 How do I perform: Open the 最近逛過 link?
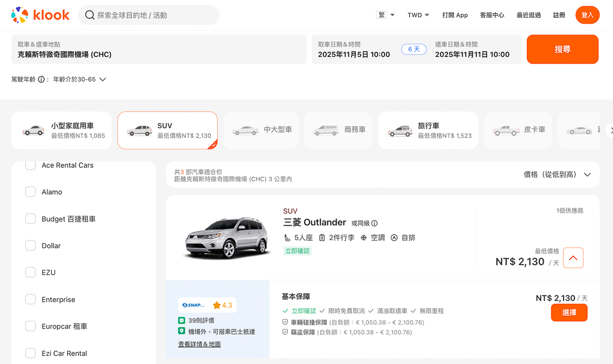click(x=529, y=15)
